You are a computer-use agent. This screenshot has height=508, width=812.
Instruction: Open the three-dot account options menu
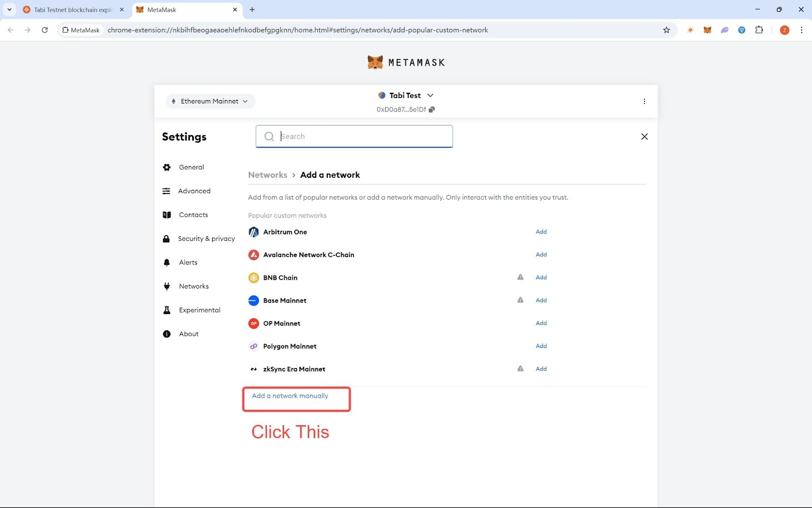pos(645,101)
